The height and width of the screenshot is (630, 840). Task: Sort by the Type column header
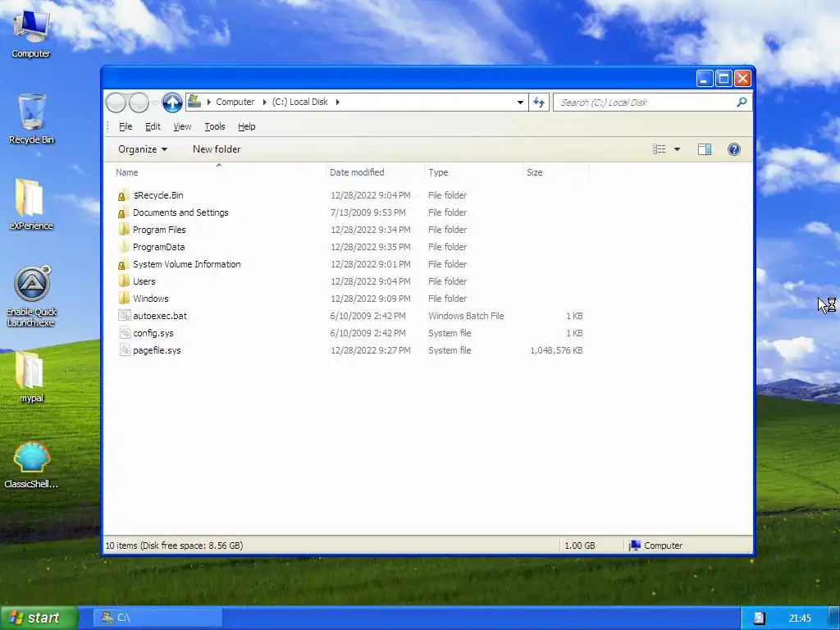[473, 172]
